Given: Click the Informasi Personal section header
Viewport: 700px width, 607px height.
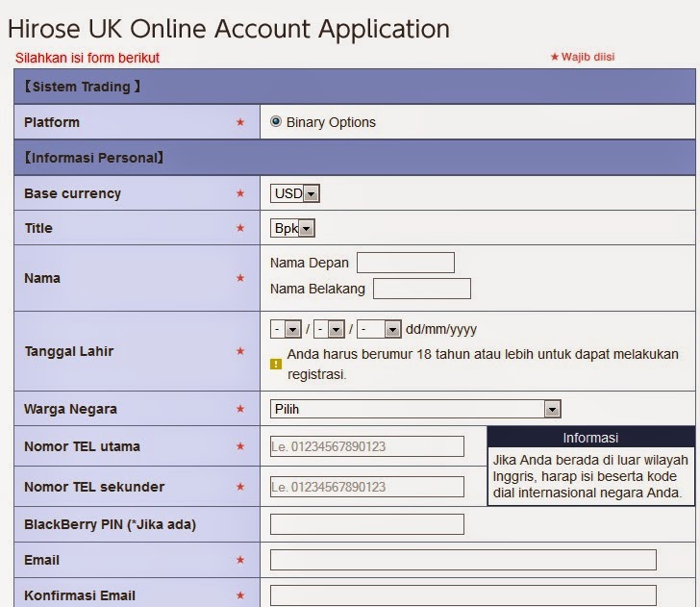Looking at the screenshot, I should click(x=355, y=158).
